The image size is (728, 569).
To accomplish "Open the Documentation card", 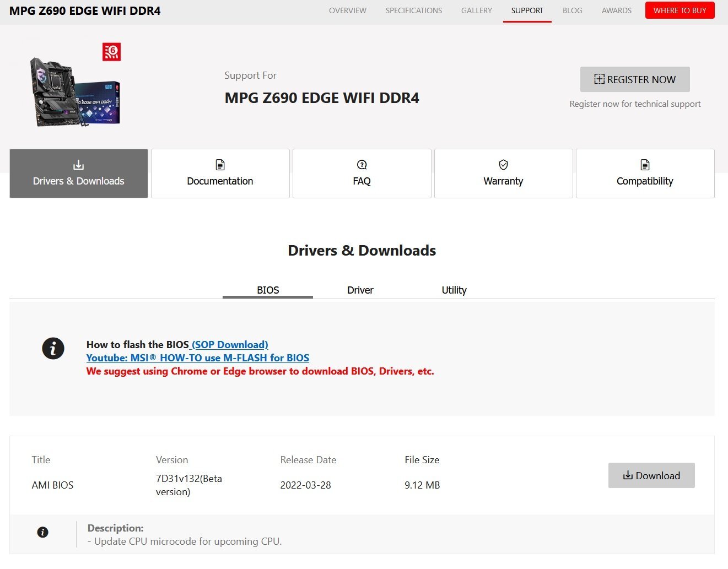I will click(220, 174).
